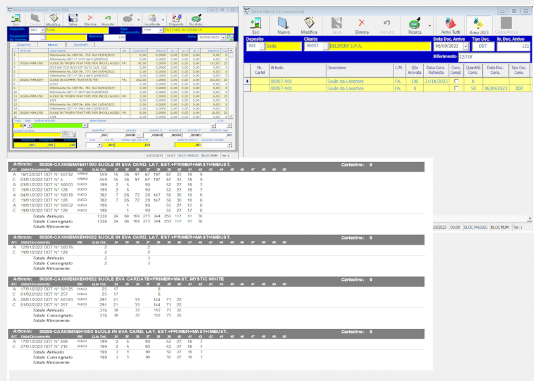534x381 pixels.
Task: Click scroll up arrow of left grid
Action: pos(231,51)
